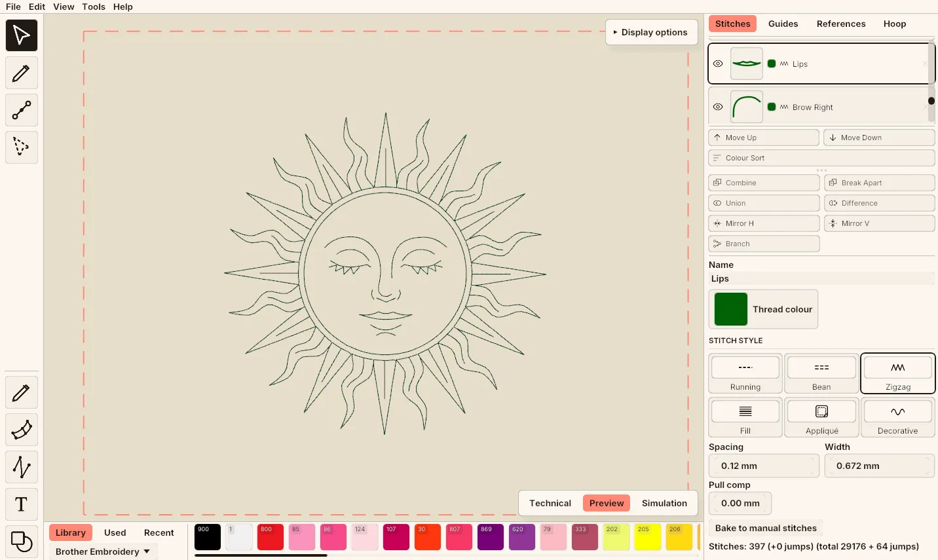Switch to the Guides tab
The height and width of the screenshot is (560, 938).
tap(783, 24)
